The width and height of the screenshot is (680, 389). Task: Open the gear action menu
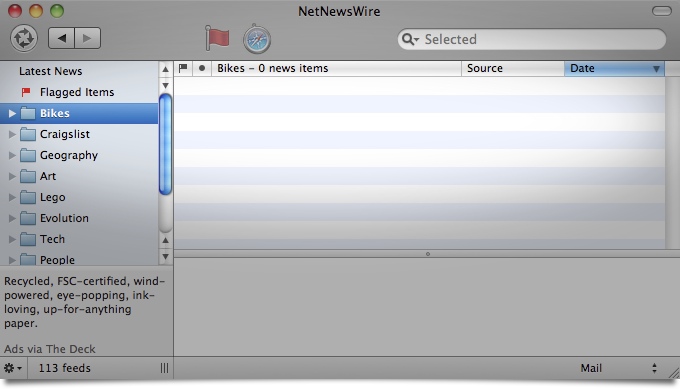(x=13, y=368)
